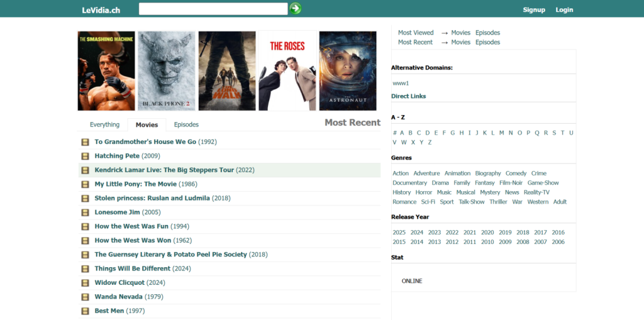Screen dimensions: 644x320
Task: Open To Grandmother's House We Go title
Action: coord(145,141)
